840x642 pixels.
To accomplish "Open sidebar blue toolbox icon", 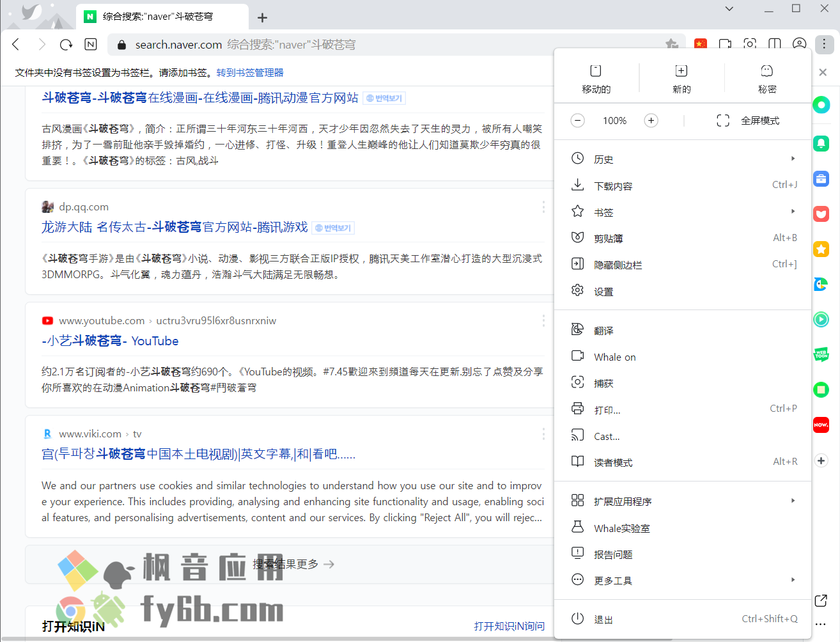I will pyautogui.click(x=821, y=178).
